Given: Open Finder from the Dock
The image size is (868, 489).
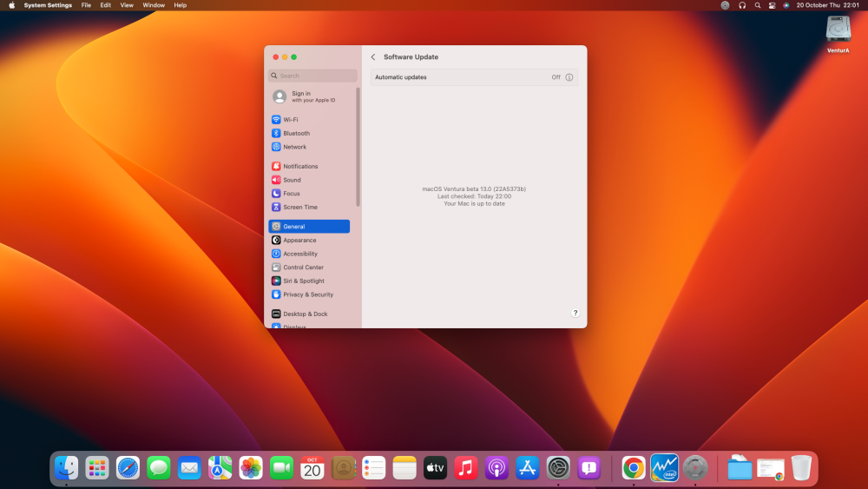Looking at the screenshot, I should [x=67, y=468].
